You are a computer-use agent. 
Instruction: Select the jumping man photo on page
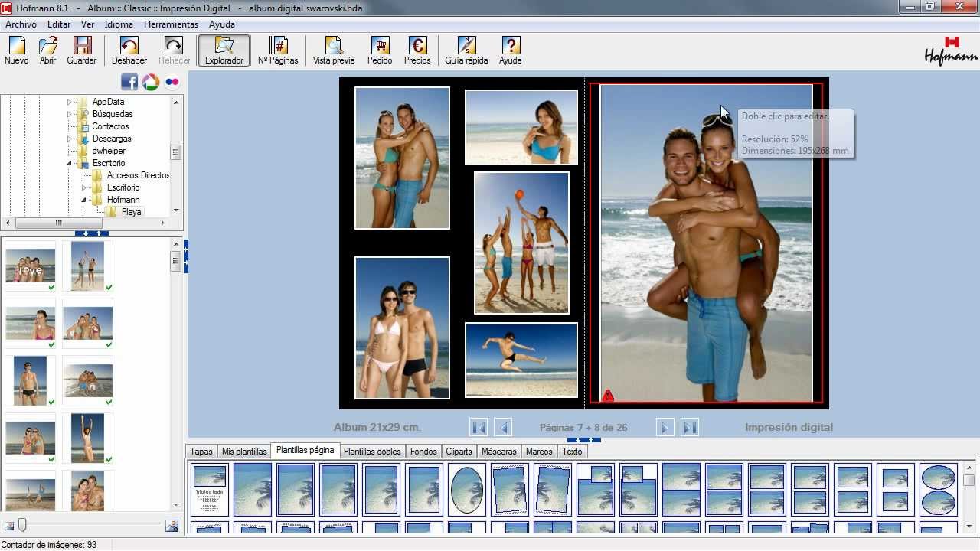[521, 360]
